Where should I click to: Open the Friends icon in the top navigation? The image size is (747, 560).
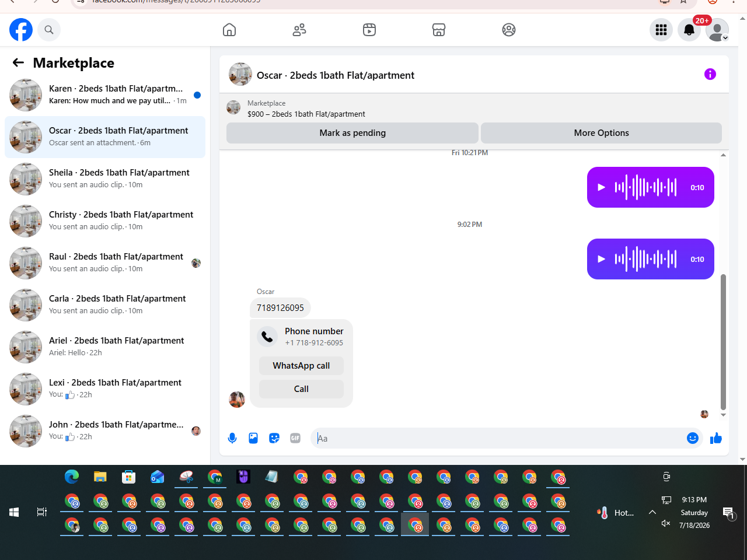[x=299, y=30]
